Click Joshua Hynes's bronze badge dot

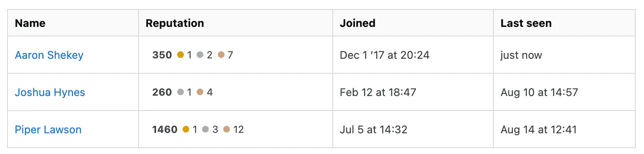click(200, 92)
